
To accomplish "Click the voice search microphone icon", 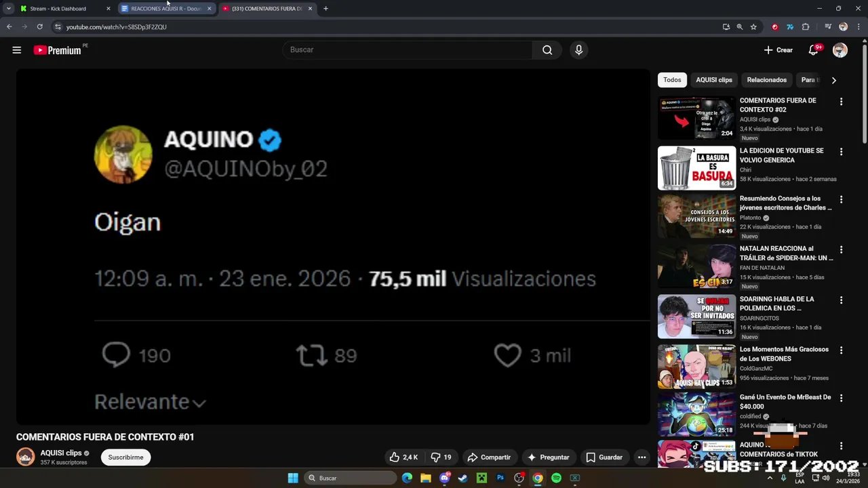I will [x=578, y=49].
